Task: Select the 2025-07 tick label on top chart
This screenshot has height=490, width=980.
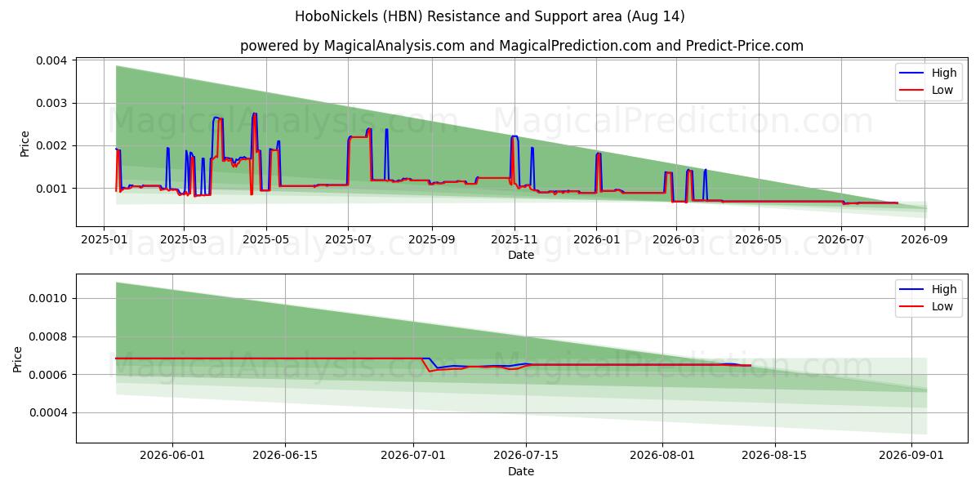Action: pyautogui.click(x=348, y=241)
